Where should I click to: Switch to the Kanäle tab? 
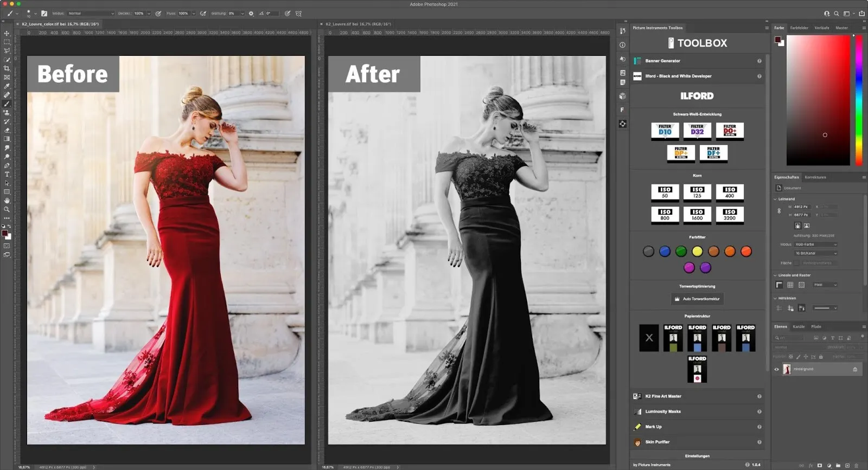tap(799, 326)
